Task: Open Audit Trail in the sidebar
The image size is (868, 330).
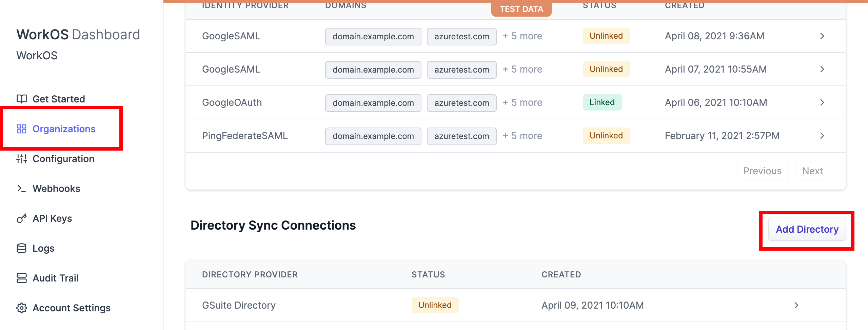Action: tap(56, 278)
